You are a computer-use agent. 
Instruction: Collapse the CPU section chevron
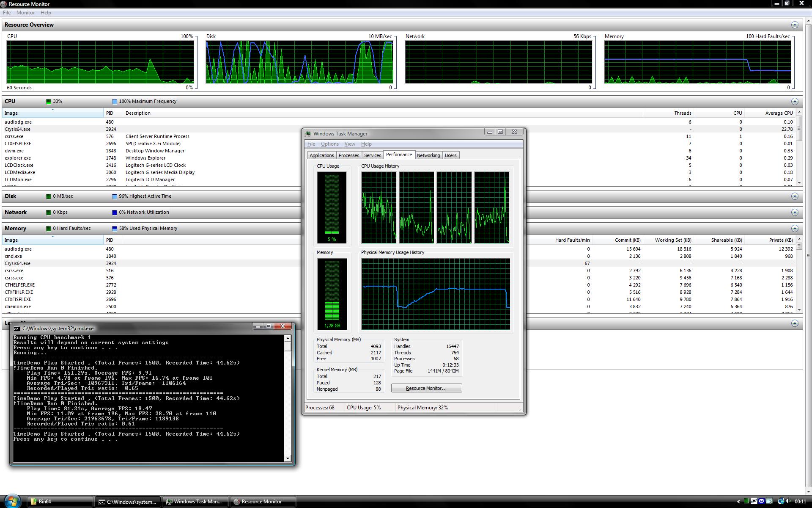(795, 102)
